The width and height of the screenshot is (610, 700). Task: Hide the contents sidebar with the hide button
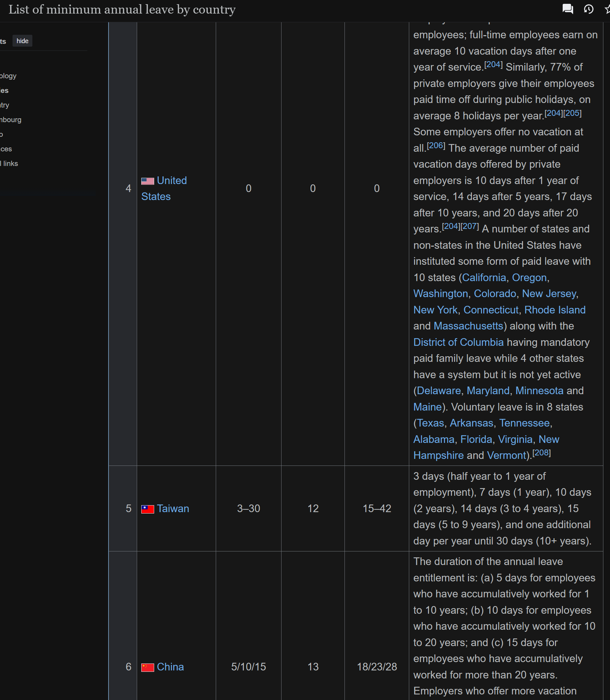pyautogui.click(x=23, y=41)
